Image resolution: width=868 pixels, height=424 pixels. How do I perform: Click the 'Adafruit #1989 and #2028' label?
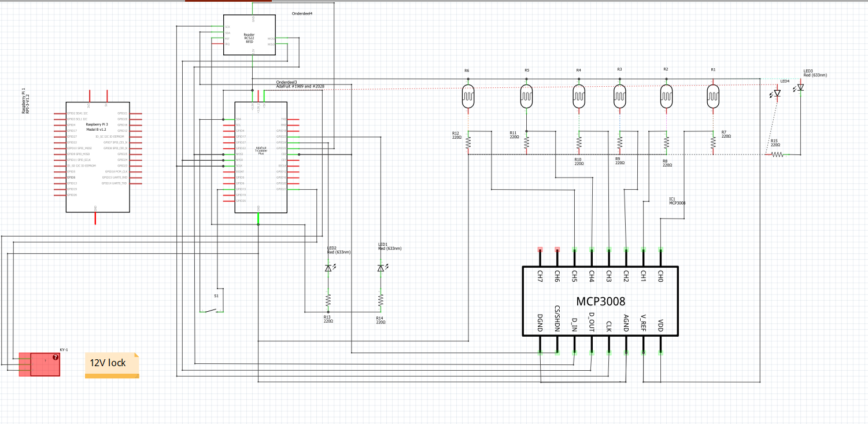tap(300, 86)
